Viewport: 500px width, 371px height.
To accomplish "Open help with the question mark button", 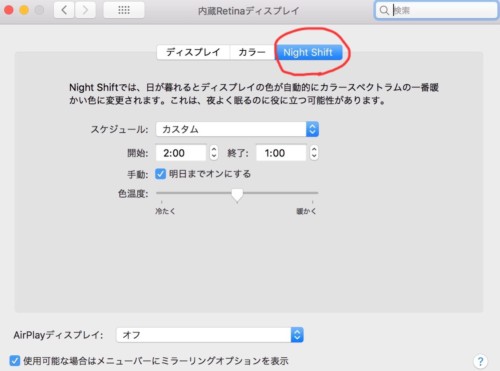I will (x=480, y=361).
